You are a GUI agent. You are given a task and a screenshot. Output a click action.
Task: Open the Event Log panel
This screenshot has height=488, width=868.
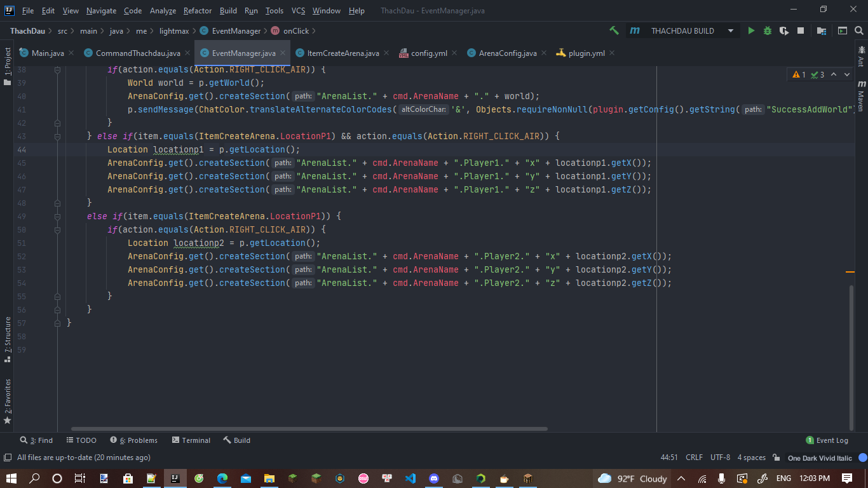pyautogui.click(x=827, y=440)
